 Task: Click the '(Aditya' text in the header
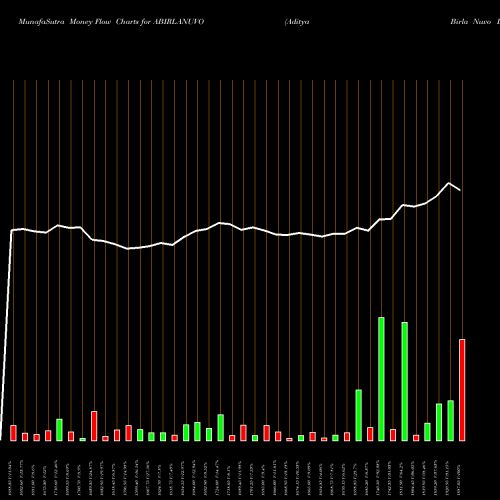point(297,22)
